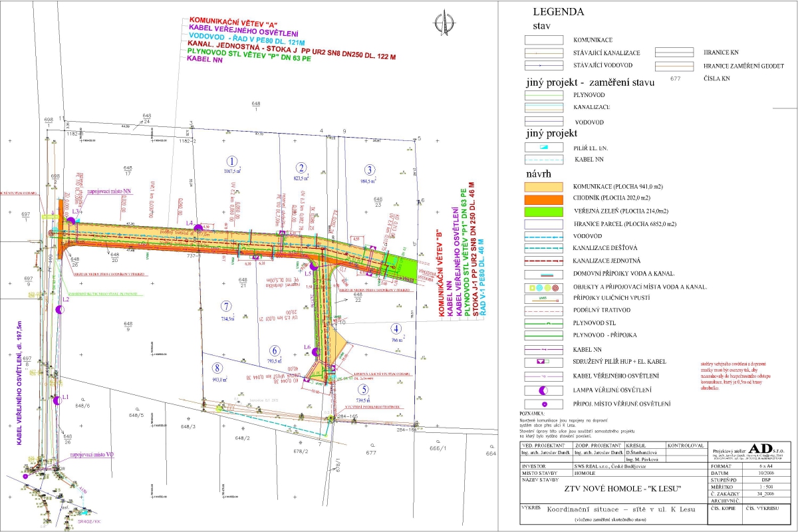The height and width of the screenshot is (532, 798).
Task: Click circled parcel number 1
Action: point(231,160)
